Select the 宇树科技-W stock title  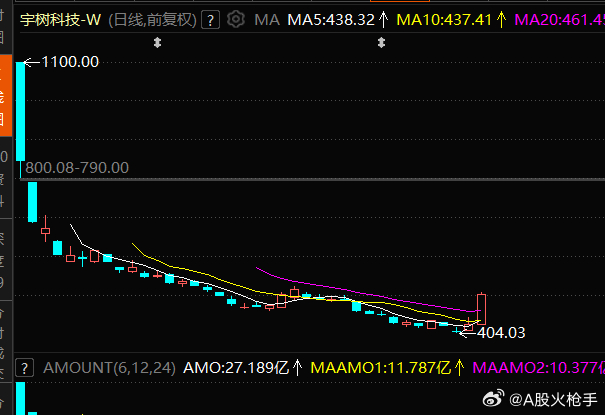[61, 20]
